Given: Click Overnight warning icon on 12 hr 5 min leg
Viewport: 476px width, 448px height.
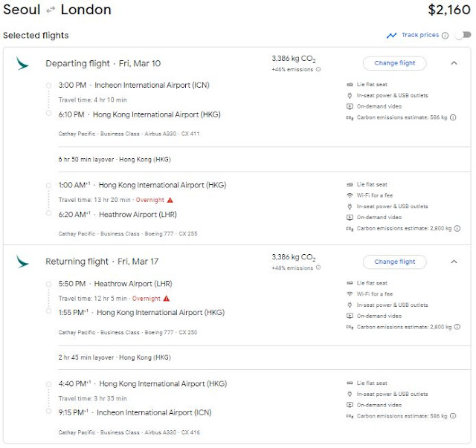Looking at the screenshot, I should 167,299.
